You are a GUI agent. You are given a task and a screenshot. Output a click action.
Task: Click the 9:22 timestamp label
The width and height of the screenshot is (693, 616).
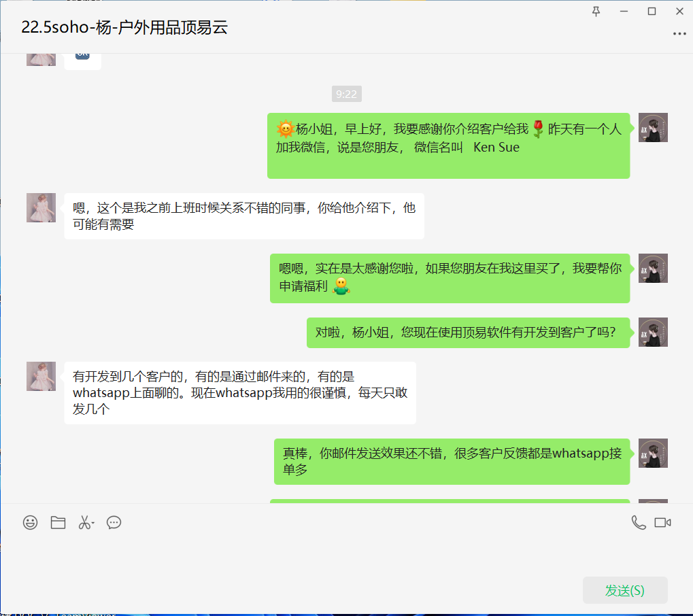click(346, 94)
